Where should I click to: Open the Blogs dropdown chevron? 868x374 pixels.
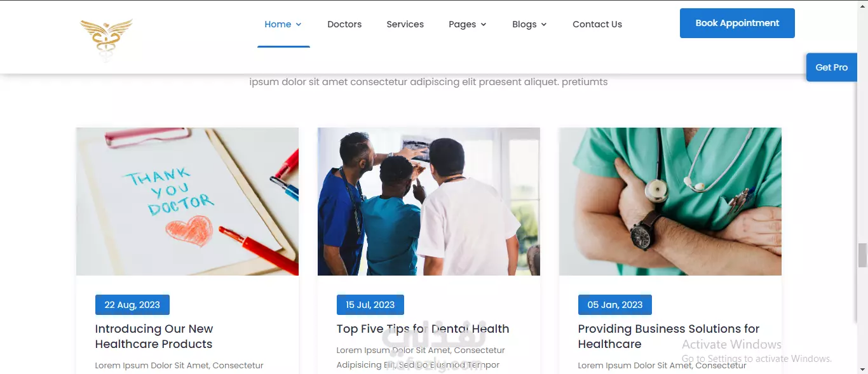coord(544,25)
